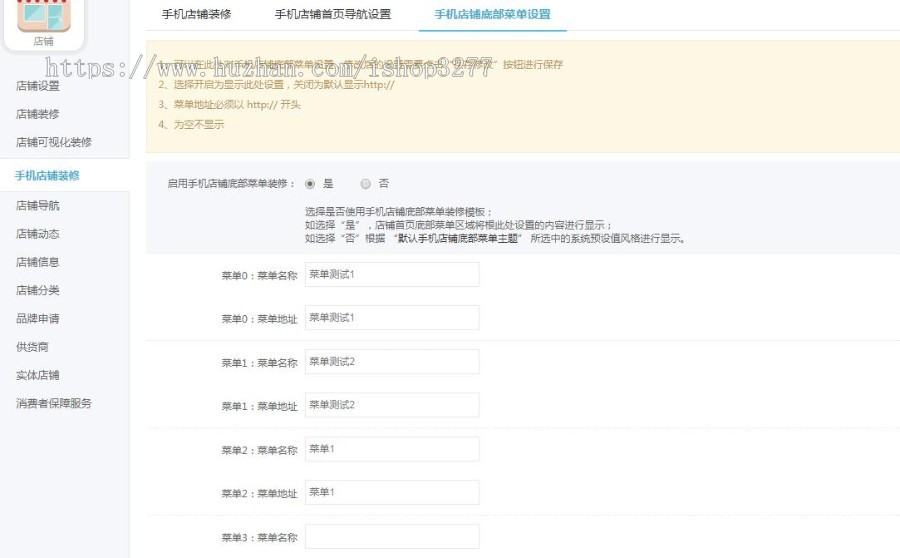The height and width of the screenshot is (558, 900).
Task: Click the tip line beginning 2、选择开启为显示此处设置
Action: tap(276, 84)
